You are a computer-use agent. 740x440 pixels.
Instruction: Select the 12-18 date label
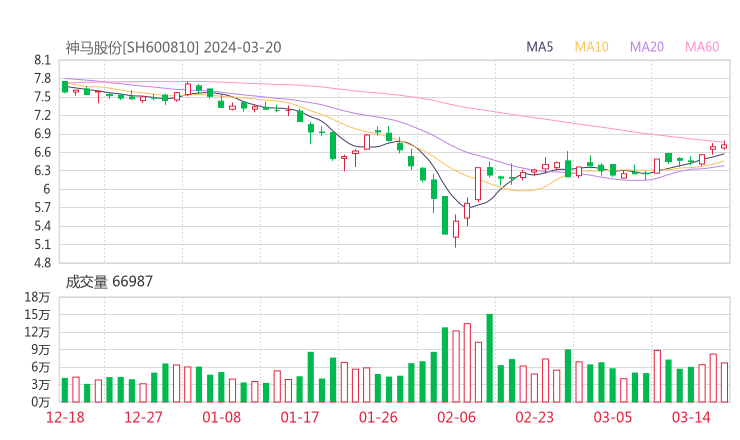[65, 417]
